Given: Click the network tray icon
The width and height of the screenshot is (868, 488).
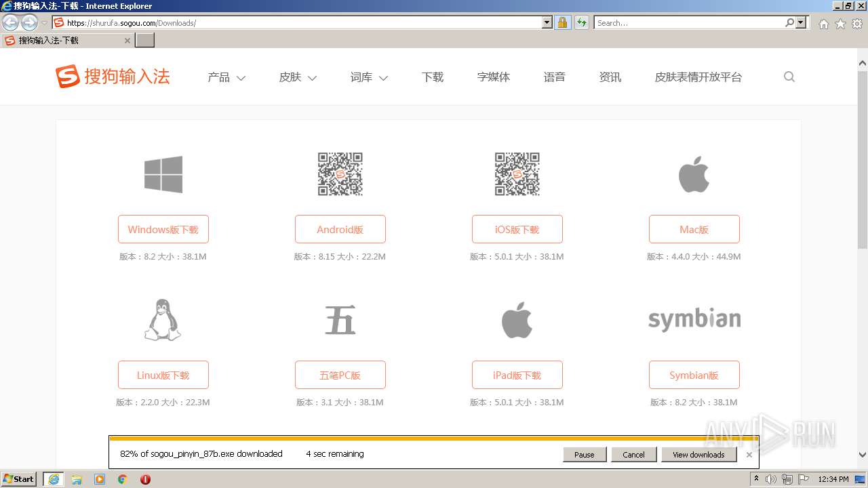Looking at the screenshot, I should 787,479.
